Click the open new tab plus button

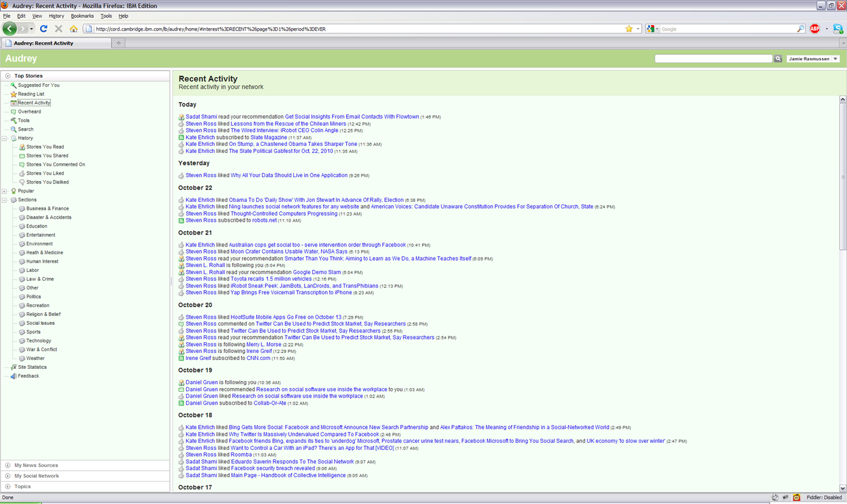(x=118, y=43)
